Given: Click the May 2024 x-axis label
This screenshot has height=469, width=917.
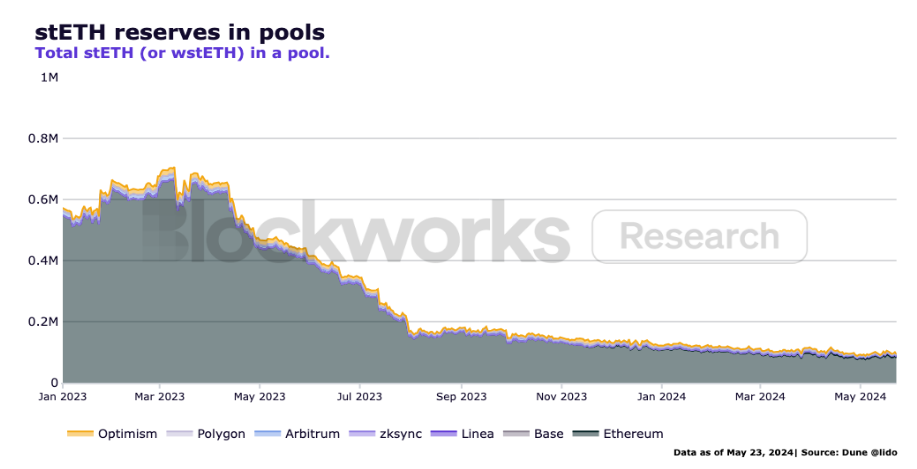Looking at the screenshot, I should (x=860, y=396).
